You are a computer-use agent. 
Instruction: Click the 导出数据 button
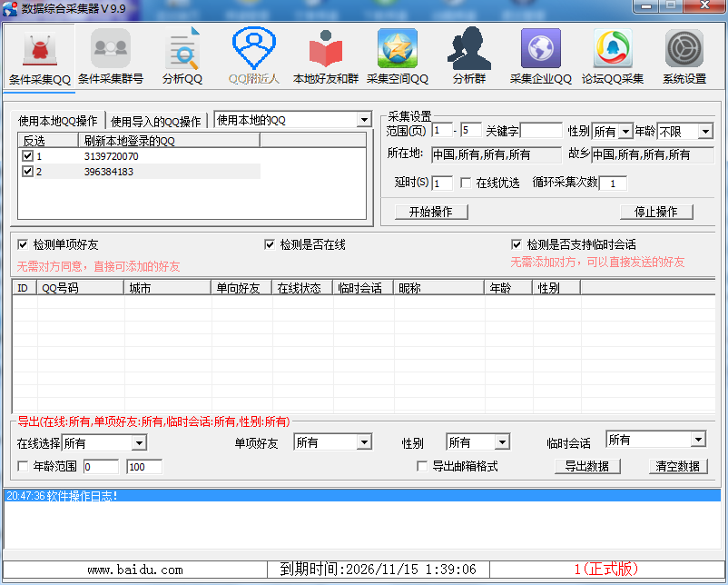point(587,466)
